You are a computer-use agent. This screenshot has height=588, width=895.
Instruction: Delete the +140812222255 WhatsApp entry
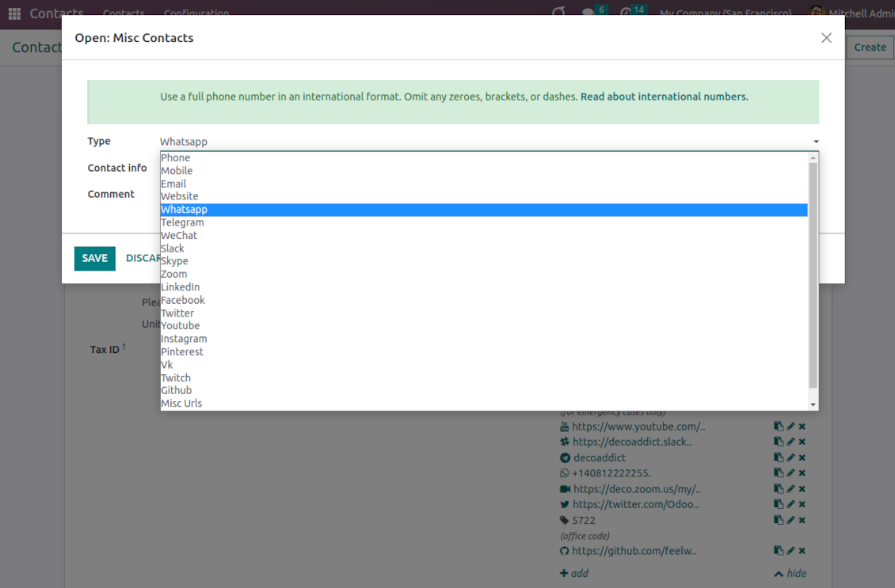click(802, 472)
